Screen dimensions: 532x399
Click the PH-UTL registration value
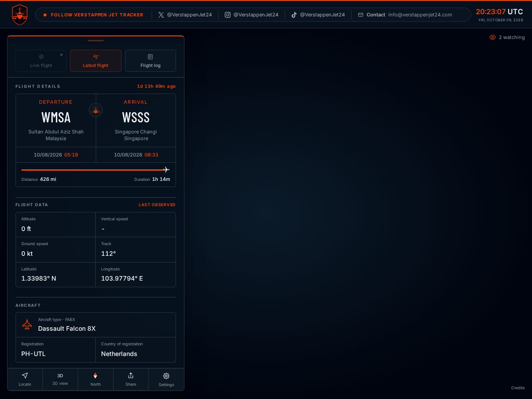(x=33, y=354)
